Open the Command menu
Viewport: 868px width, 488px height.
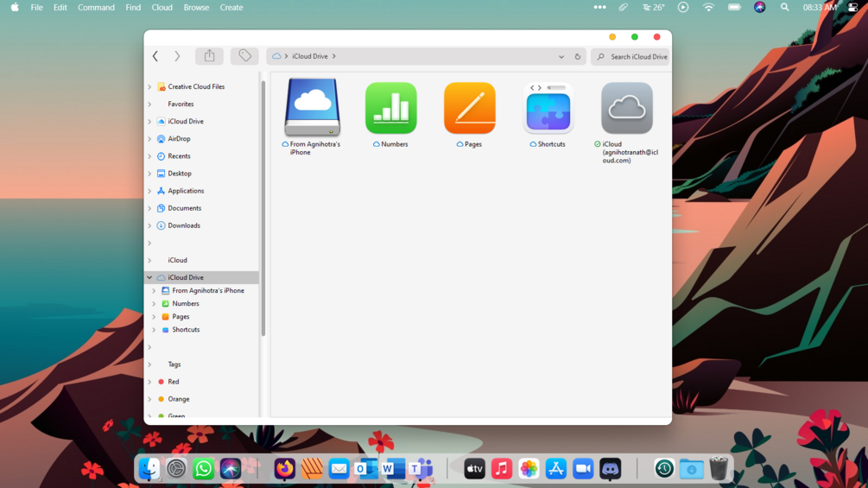click(97, 8)
